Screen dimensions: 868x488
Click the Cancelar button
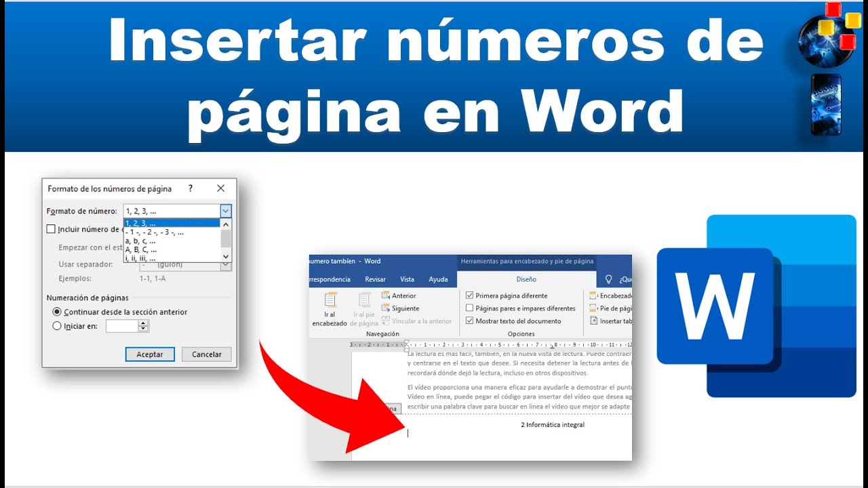pos(207,354)
